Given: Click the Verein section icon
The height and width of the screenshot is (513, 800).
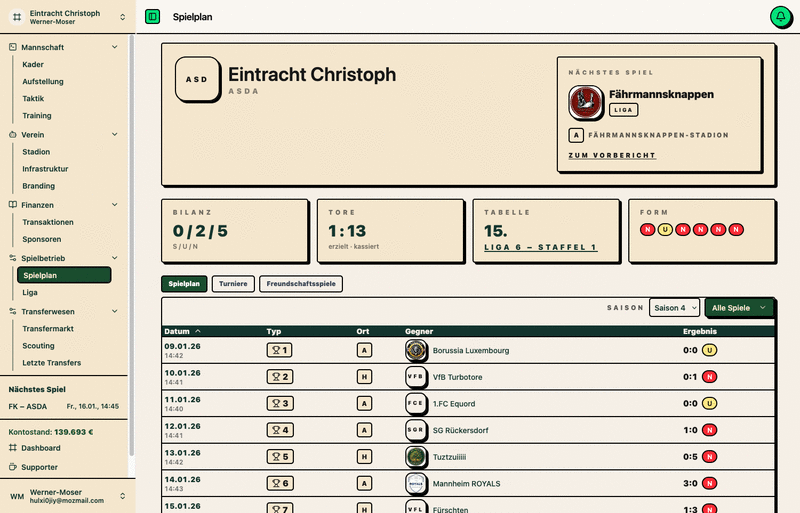Looking at the screenshot, I should click(x=13, y=135).
